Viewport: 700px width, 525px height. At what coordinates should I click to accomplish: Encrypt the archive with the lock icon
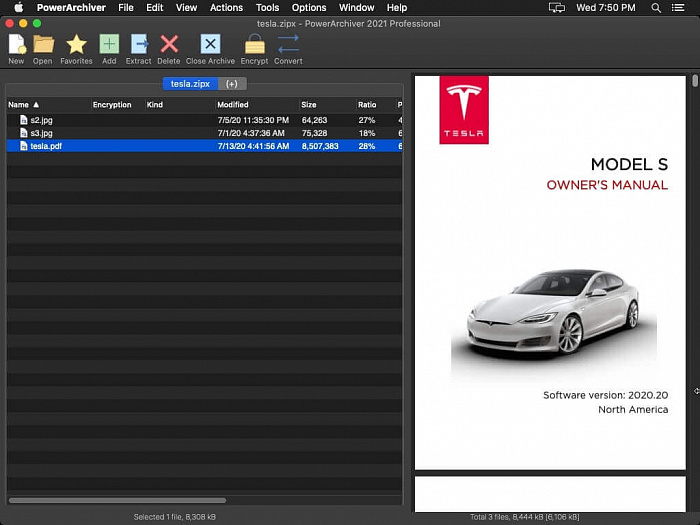[x=254, y=44]
